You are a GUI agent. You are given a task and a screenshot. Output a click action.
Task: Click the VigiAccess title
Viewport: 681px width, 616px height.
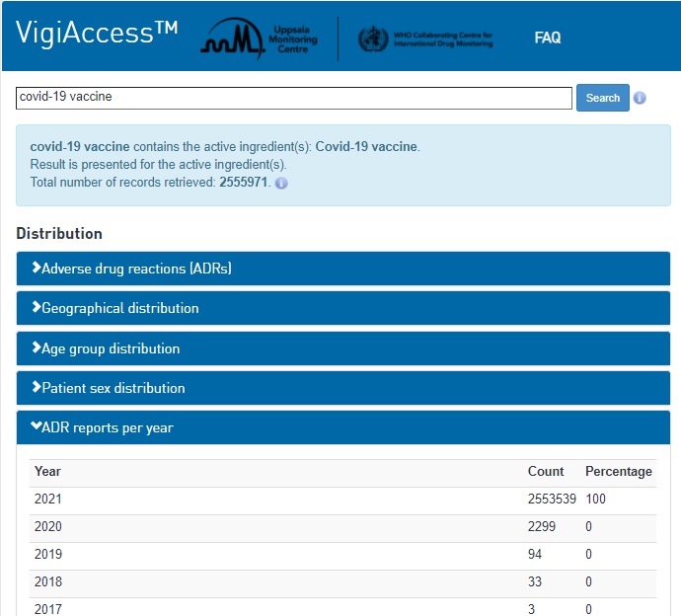click(x=97, y=33)
